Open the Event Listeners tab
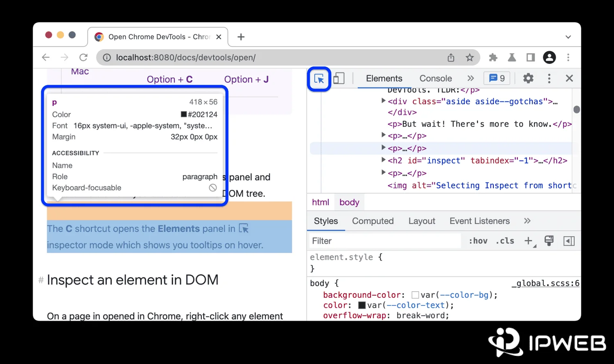Image resolution: width=614 pixels, height=364 pixels. [479, 221]
